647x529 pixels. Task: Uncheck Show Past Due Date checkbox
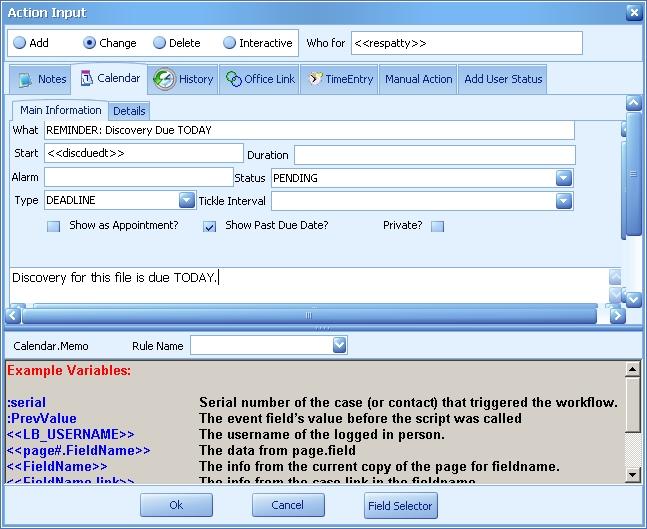point(209,226)
